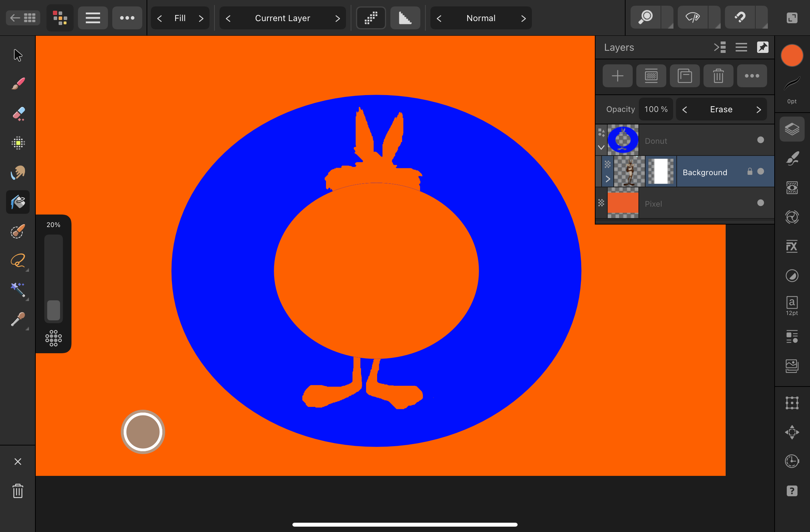The width and height of the screenshot is (810, 532).
Task: Toggle Pixel layer visibility dot
Action: [761, 203]
